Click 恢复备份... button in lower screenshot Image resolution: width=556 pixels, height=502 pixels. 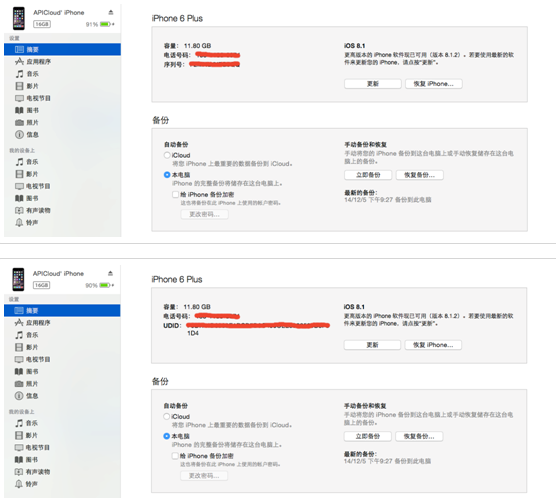point(419,436)
